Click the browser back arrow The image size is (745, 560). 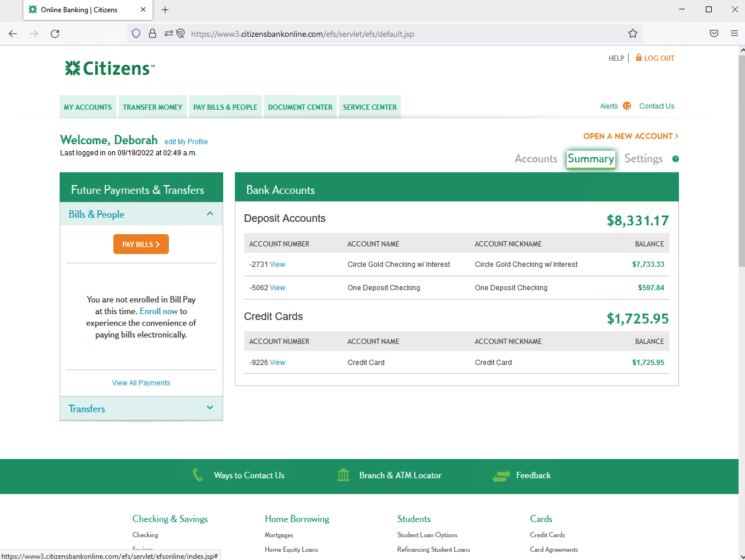pyautogui.click(x=13, y=34)
